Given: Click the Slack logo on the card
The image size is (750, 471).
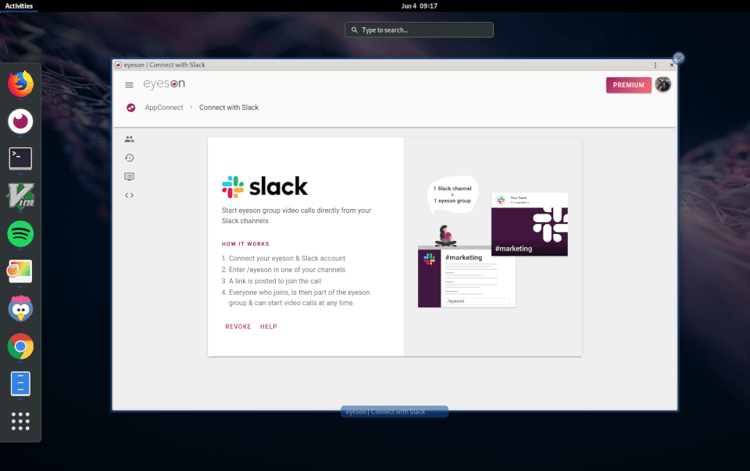Looking at the screenshot, I should click(265, 186).
